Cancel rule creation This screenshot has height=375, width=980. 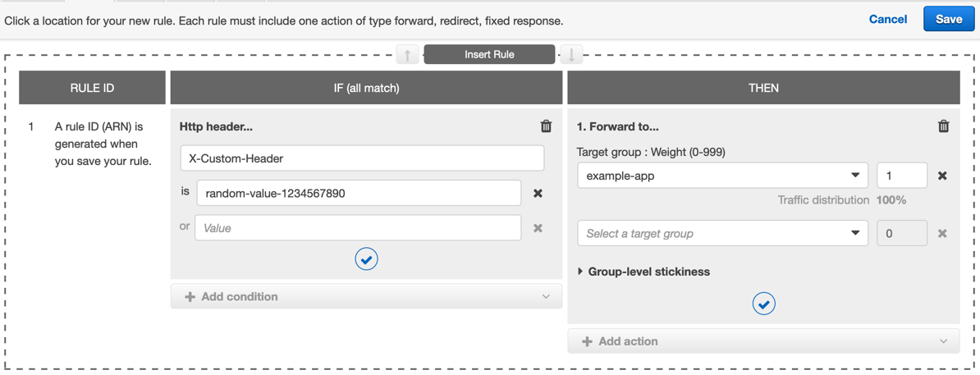point(887,19)
